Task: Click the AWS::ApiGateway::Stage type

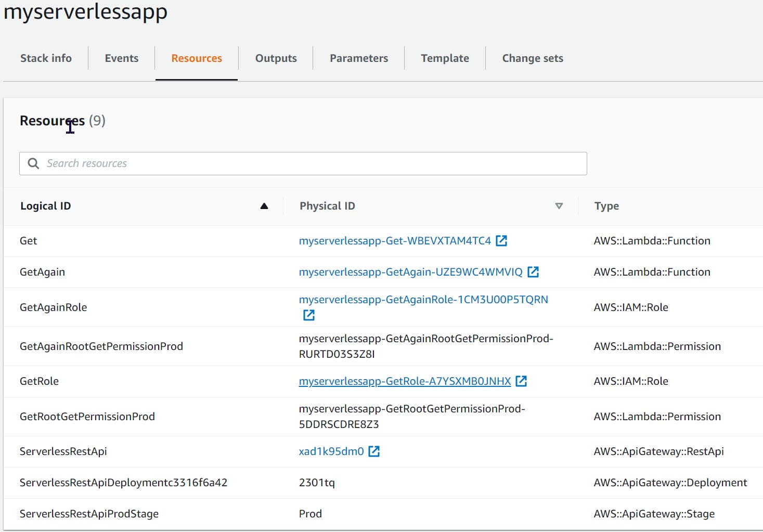Action: pos(654,514)
